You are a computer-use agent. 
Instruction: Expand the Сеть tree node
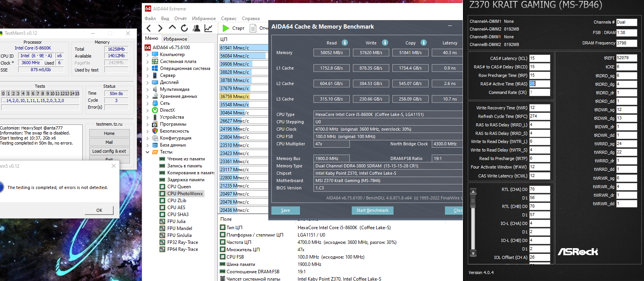(x=147, y=104)
